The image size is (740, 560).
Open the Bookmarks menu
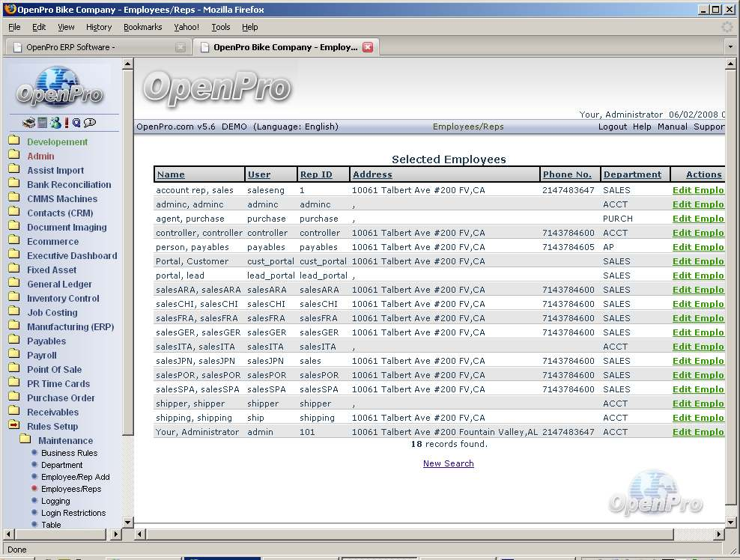click(x=142, y=27)
